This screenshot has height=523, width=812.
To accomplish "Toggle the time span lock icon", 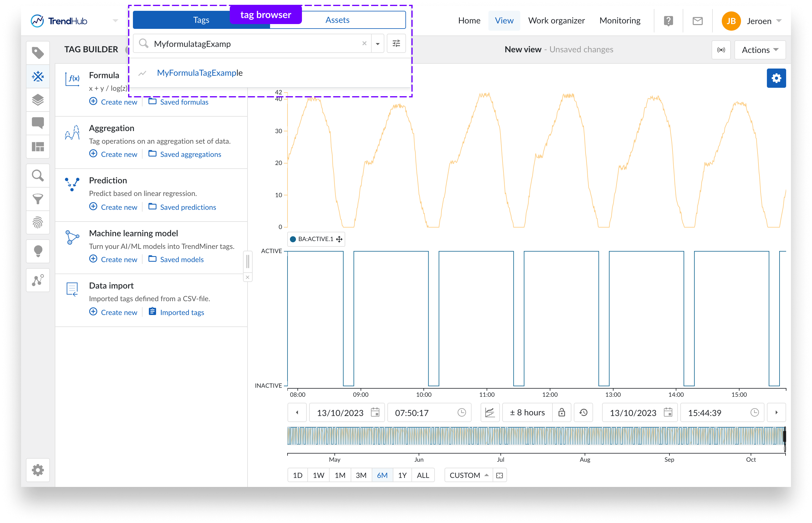I will pyautogui.click(x=561, y=412).
